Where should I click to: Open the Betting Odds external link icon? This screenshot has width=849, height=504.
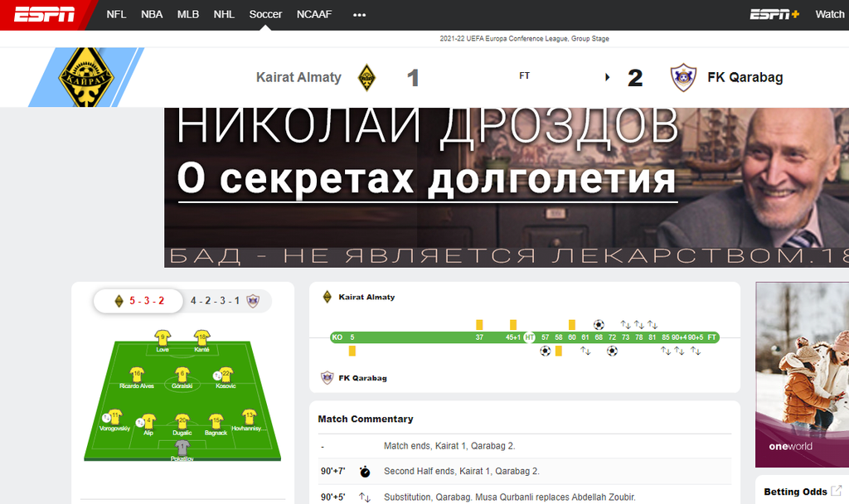click(x=836, y=491)
